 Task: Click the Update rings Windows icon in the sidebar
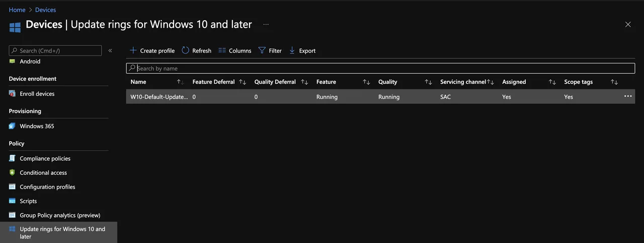(x=12, y=229)
